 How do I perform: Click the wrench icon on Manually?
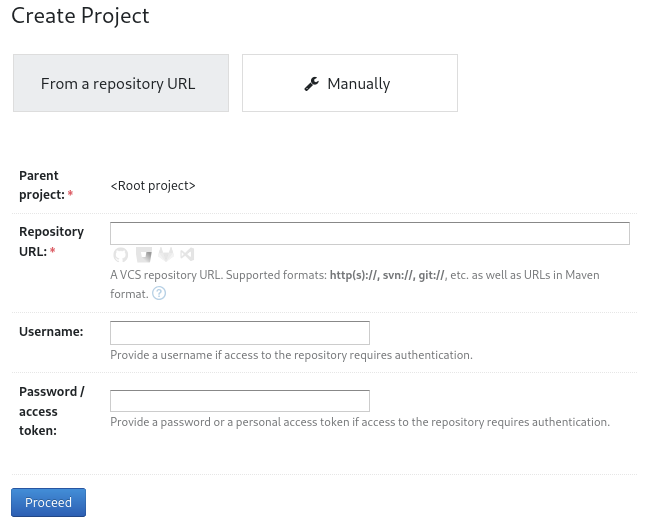tap(312, 84)
